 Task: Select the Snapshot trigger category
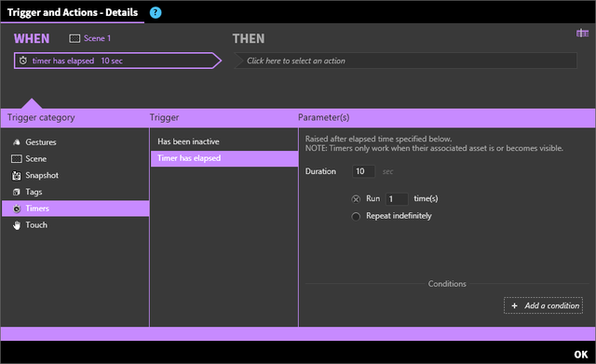tap(75, 176)
